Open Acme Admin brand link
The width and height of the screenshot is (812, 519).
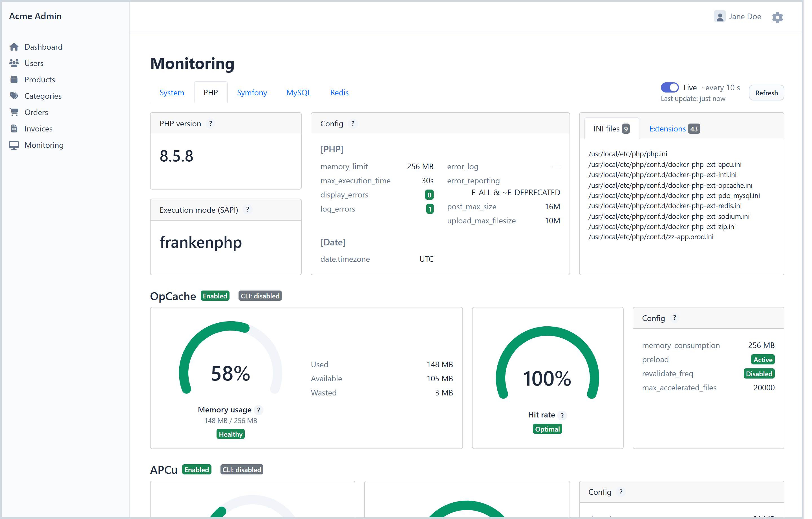tap(36, 16)
